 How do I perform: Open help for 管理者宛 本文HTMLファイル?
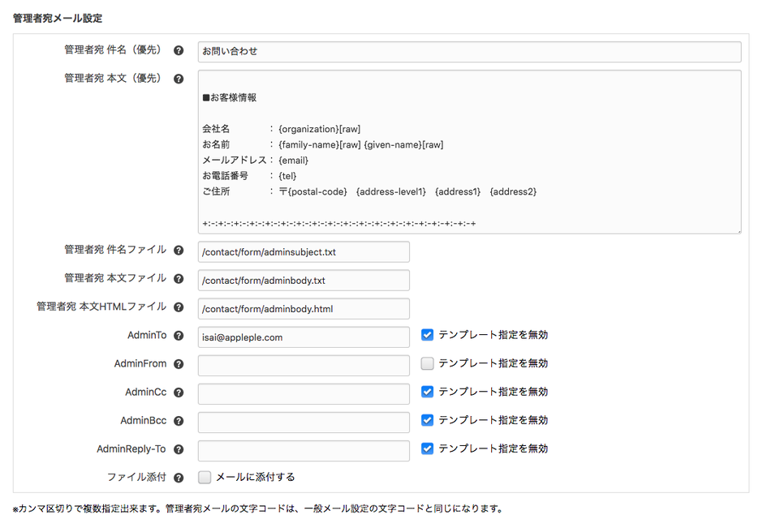pos(179,307)
